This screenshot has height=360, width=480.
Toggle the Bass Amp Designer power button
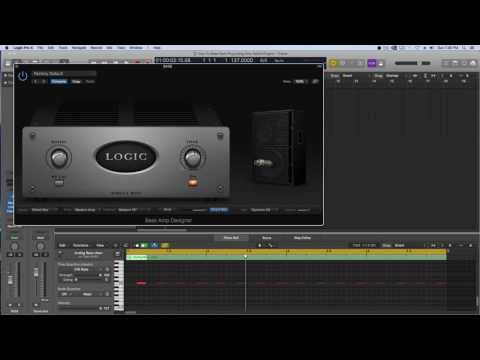click(x=23, y=76)
